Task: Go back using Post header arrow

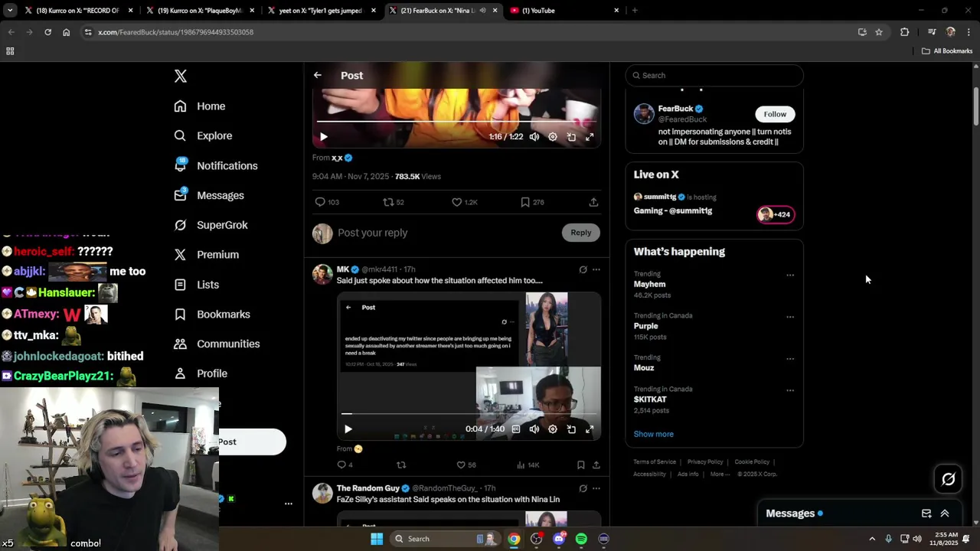Action: tap(318, 75)
